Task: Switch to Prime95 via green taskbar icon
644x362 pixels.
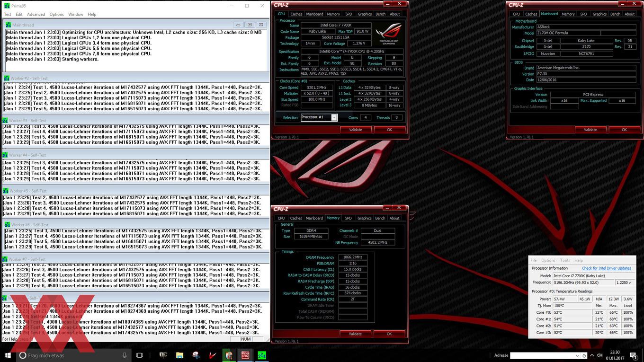Action: (x=261, y=355)
